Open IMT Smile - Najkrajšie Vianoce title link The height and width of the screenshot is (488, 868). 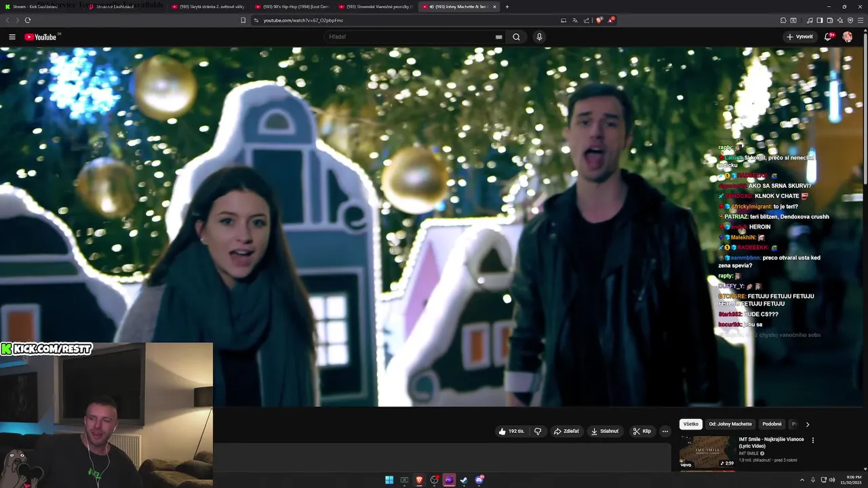pos(771,443)
